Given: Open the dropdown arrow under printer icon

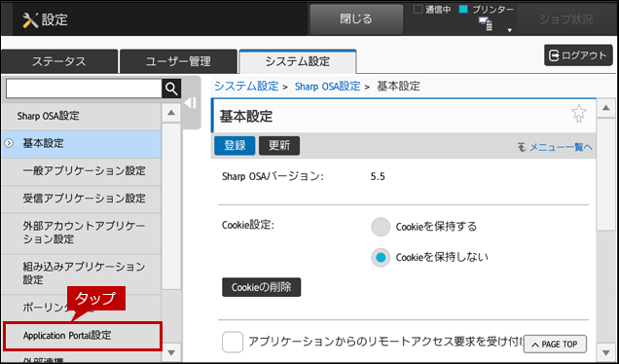Looking at the screenshot, I should click(509, 30).
